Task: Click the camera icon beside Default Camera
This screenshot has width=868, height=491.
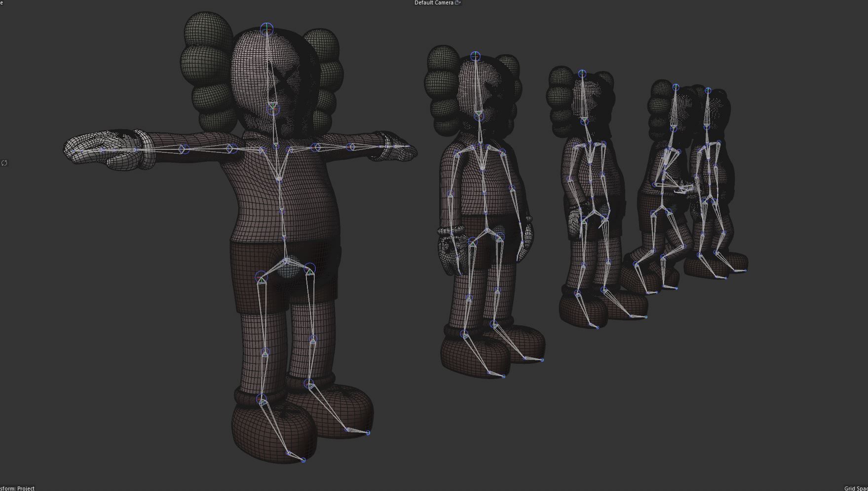Action: (x=458, y=3)
